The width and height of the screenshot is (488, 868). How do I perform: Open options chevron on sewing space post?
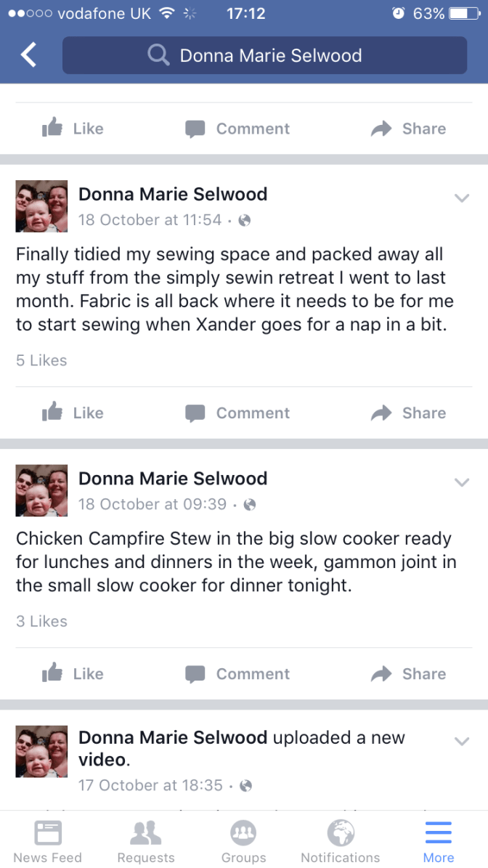pos(462,198)
